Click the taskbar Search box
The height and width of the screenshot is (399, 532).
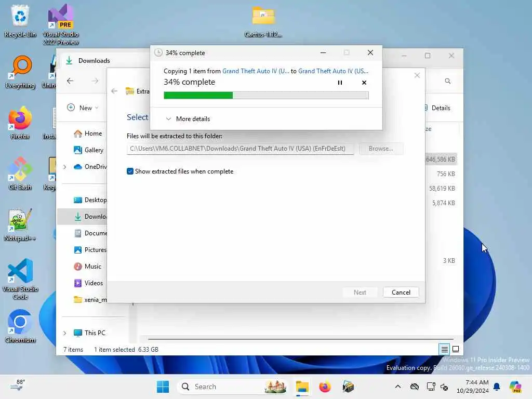232,387
